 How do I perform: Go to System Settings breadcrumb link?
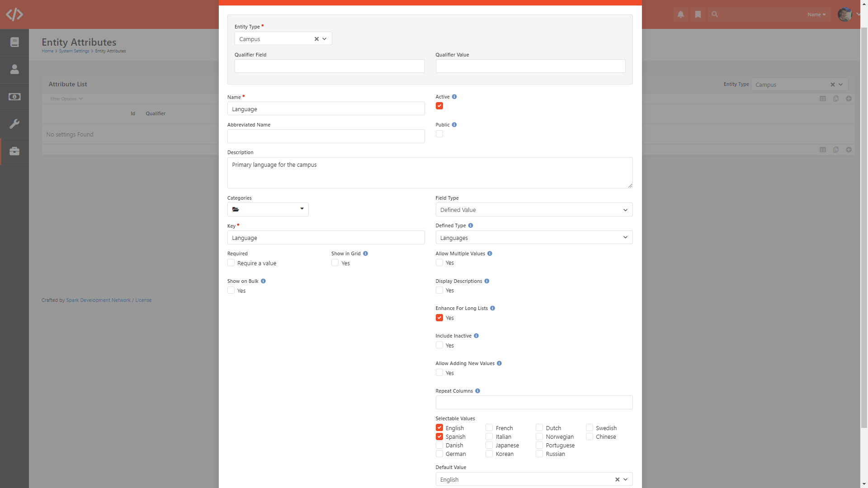(x=74, y=51)
